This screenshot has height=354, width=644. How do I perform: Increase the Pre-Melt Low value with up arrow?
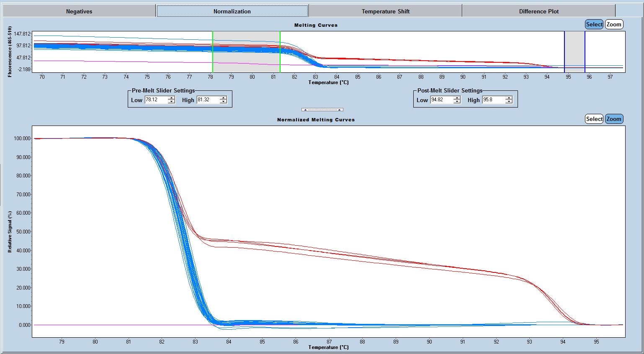(x=171, y=98)
